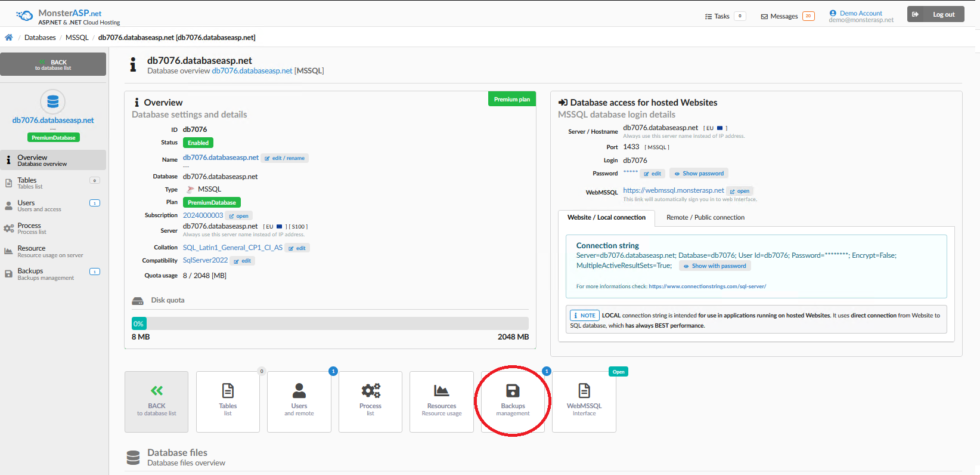The height and width of the screenshot is (475, 980).
Task: Click SqlServer2022 compatibility link
Action: coord(205,260)
